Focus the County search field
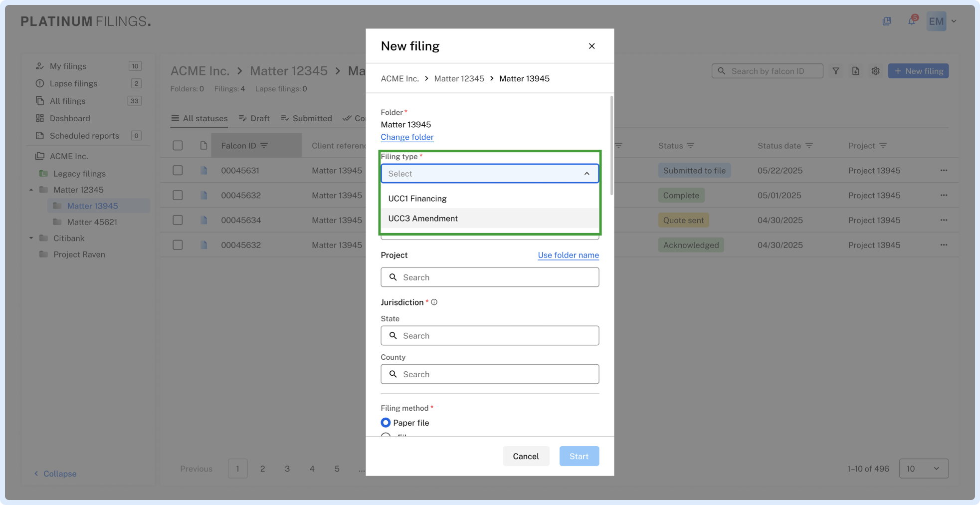Screen dimensions: 980x505 tap(490, 374)
